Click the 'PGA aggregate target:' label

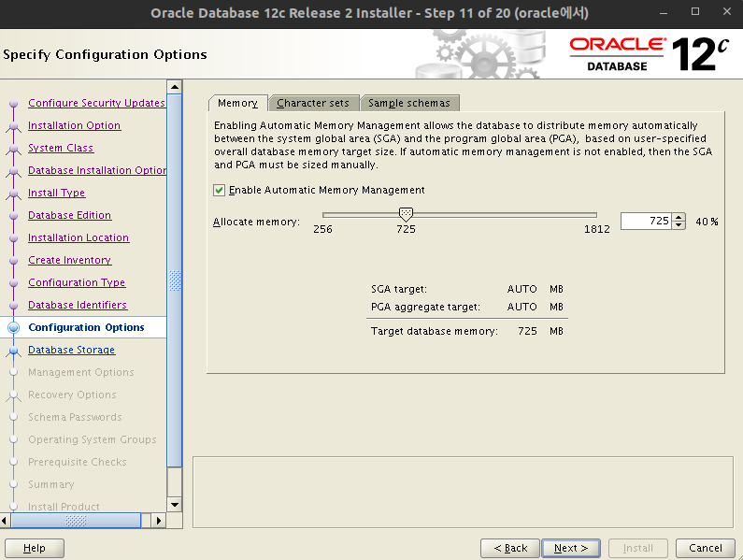coord(425,307)
